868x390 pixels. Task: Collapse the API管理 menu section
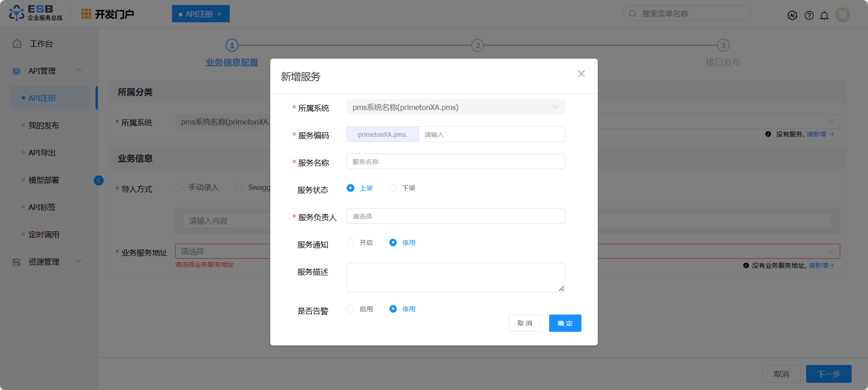coord(79,70)
